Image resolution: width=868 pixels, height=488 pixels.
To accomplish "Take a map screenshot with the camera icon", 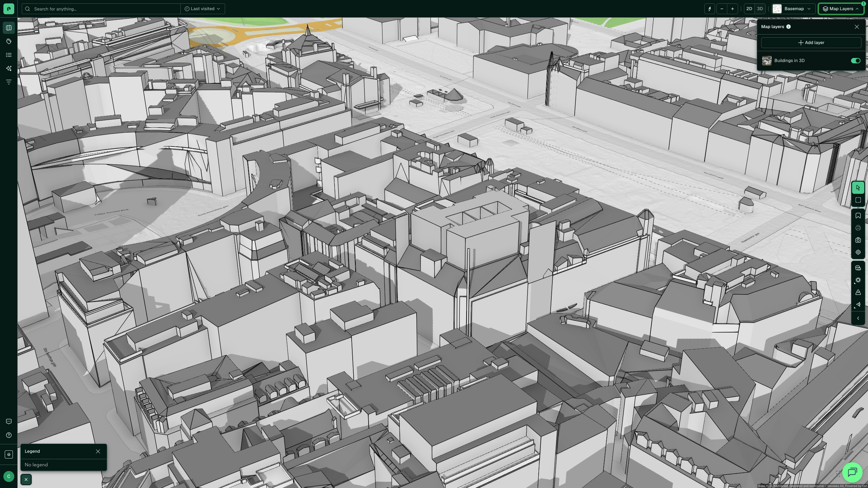I will pos(858,240).
